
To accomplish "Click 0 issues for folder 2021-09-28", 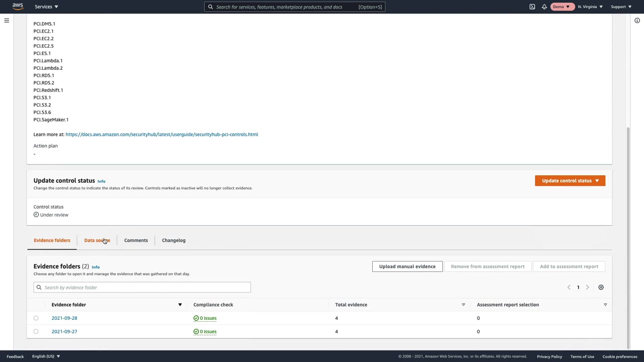I will pos(205,318).
